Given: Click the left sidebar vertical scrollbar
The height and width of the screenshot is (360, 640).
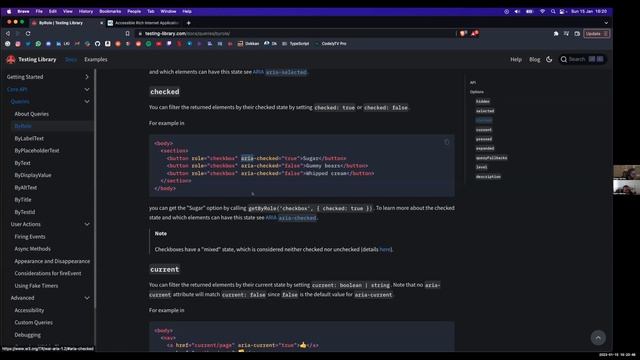Looking at the screenshot, I should pos(96,188).
